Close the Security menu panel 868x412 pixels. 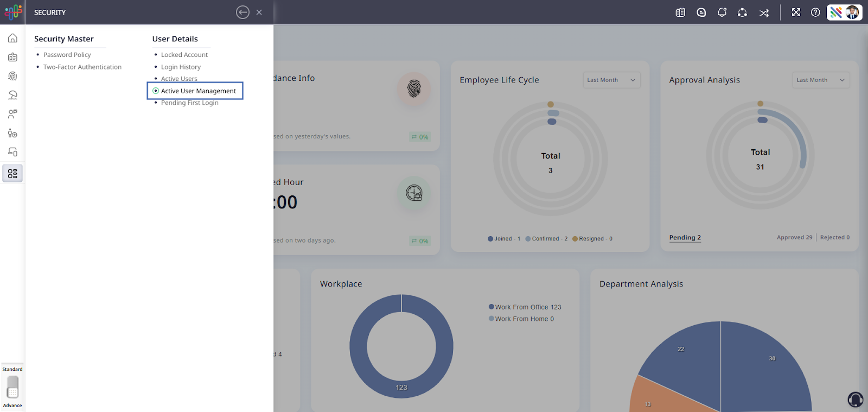pos(259,12)
